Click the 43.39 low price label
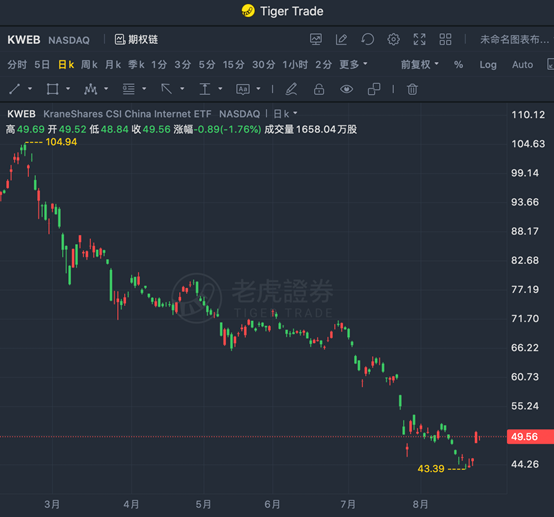554x517 pixels. click(x=431, y=469)
